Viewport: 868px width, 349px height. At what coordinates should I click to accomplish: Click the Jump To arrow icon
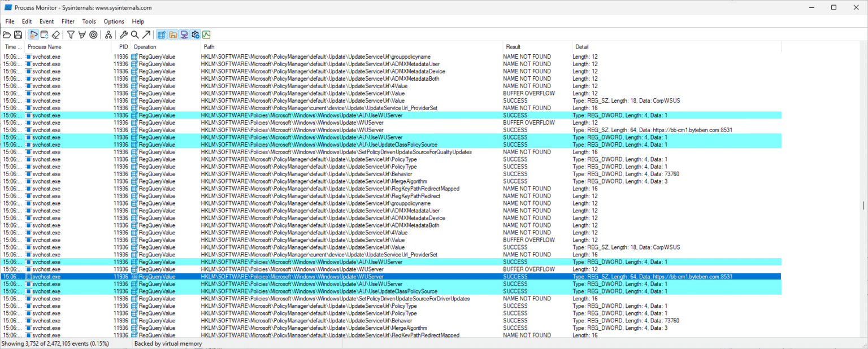146,34
